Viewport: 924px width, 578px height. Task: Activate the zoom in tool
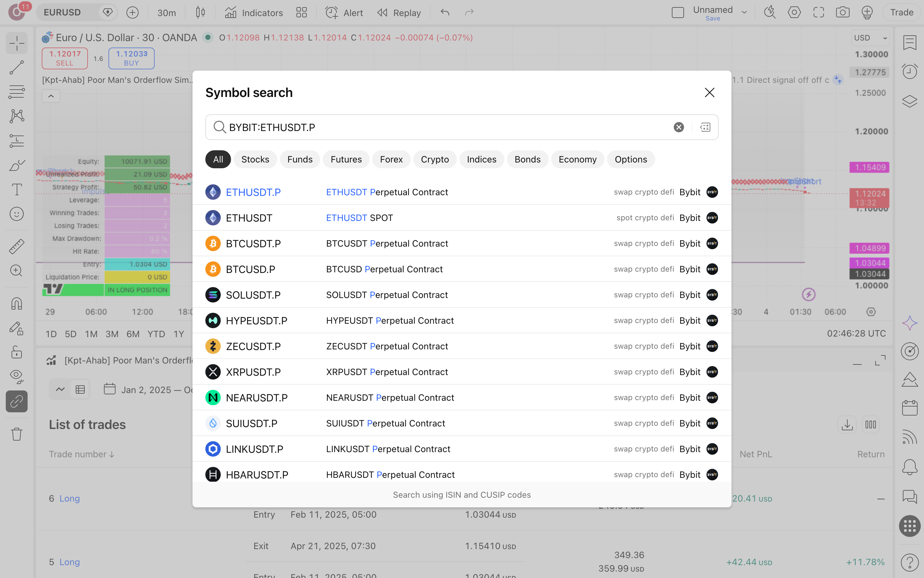click(x=17, y=271)
